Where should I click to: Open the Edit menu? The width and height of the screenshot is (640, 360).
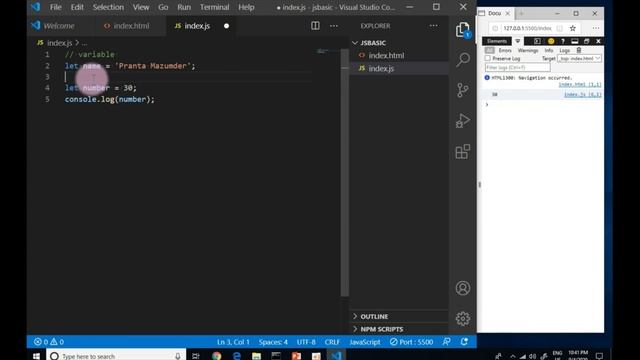77,7
